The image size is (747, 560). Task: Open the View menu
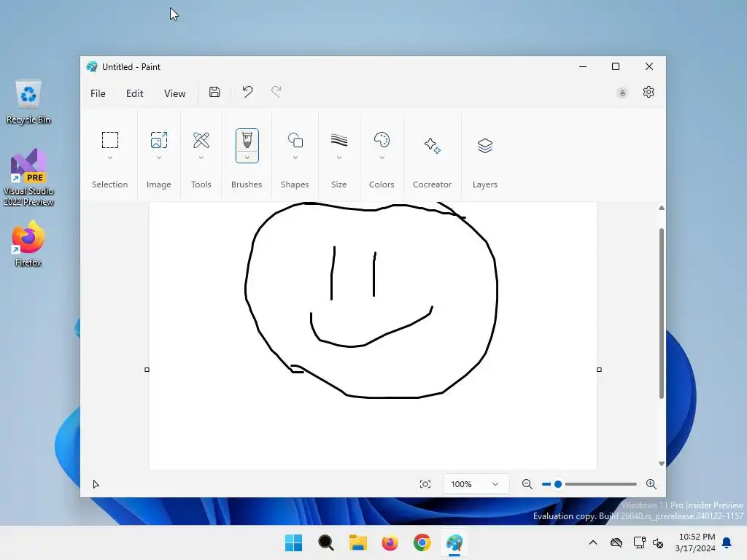[x=174, y=93]
